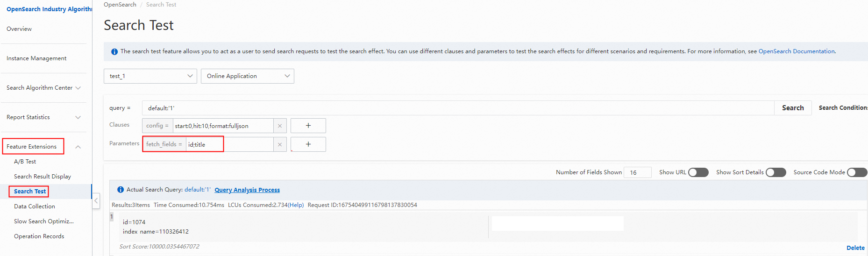The height and width of the screenshot is (256, 868).
Task: Open Slow Search Optimization item
Action: 44,221
